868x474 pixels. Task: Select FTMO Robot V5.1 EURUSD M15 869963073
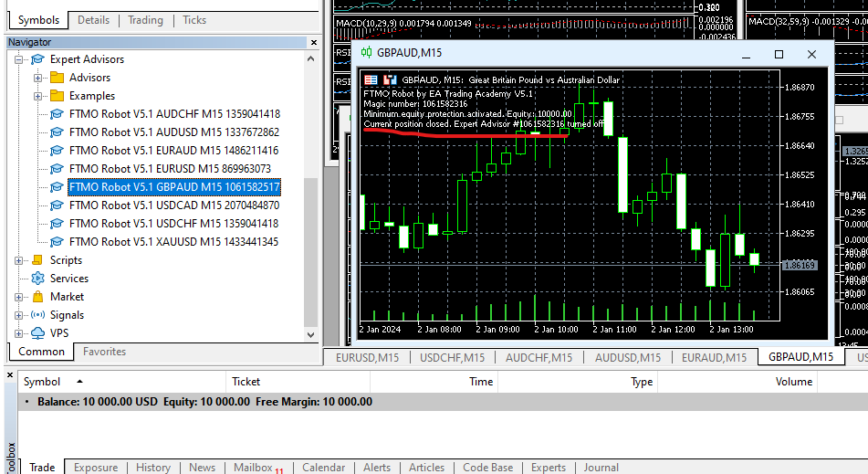click(170, 169)
